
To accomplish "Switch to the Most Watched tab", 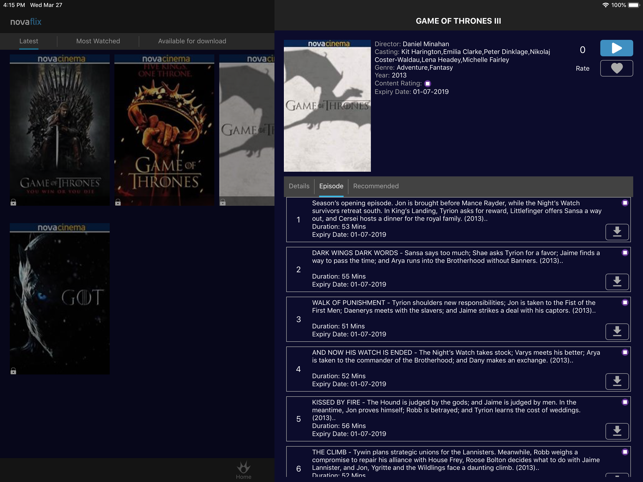I will (98, 41).
